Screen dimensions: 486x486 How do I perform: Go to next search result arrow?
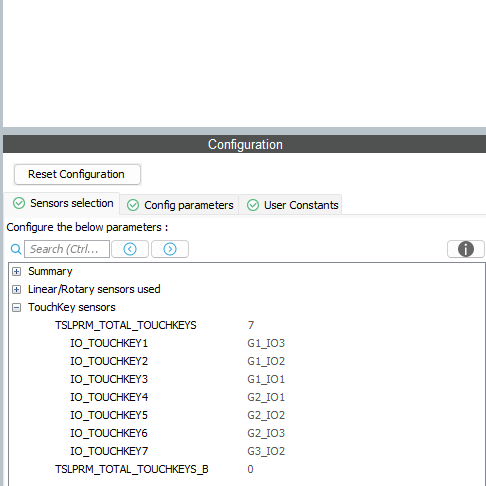click(170, 249)
